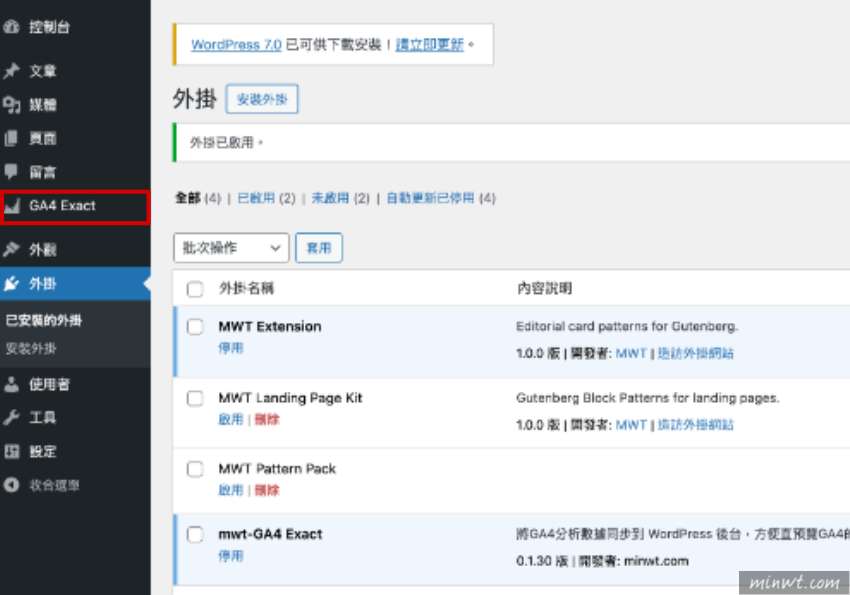Tick the select-all checkbox beside 外掛名稱
Screen dimensions: 850x595
195,289
